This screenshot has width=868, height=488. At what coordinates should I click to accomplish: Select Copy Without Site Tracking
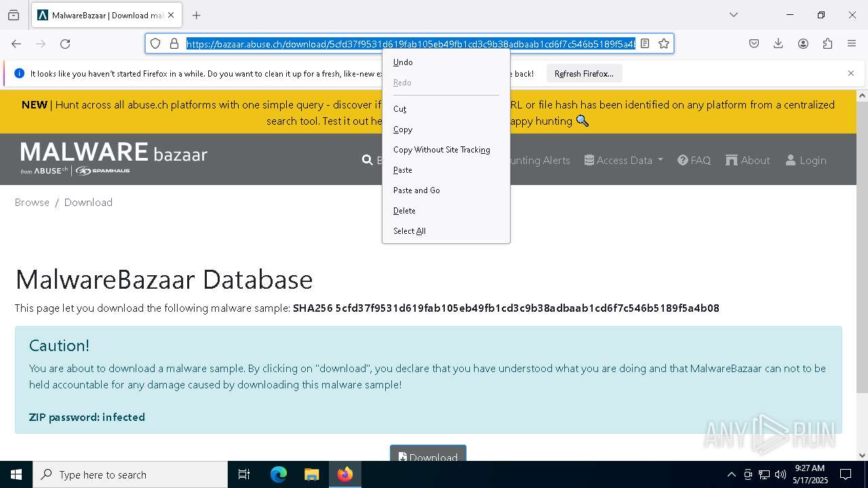pos(446,150)
